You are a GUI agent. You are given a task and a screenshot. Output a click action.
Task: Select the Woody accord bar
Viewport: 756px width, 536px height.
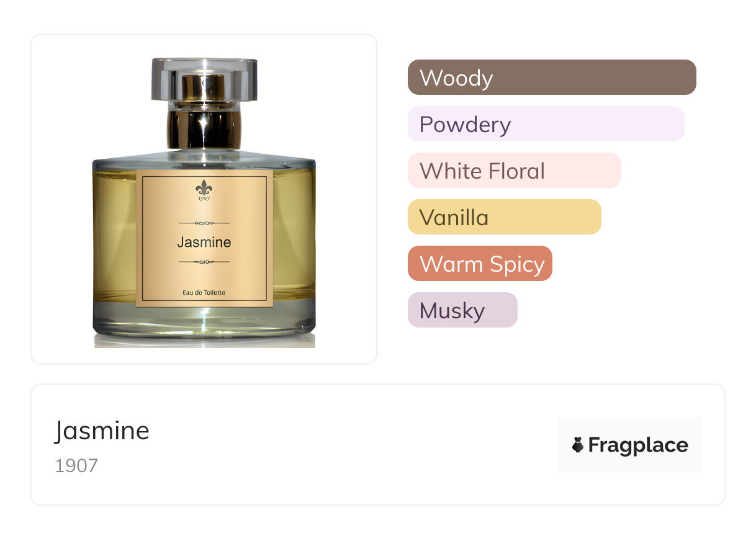click(552, 78)
